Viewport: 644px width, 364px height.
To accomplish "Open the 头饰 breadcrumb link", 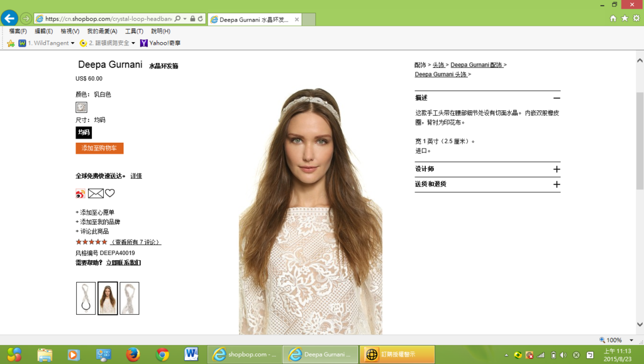I will (438, 65).
